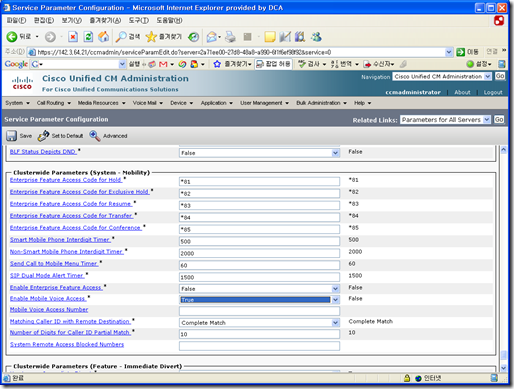This screenshot has width=514, height=389.
Task: Click the Google toolbar bookmark star icon
Action: pyautogui.click(x=217, y=64)
